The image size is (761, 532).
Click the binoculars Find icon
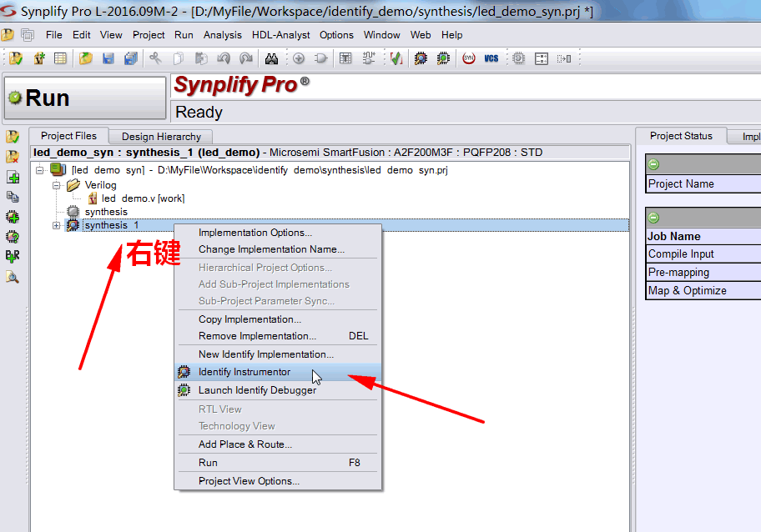point(271,58)
